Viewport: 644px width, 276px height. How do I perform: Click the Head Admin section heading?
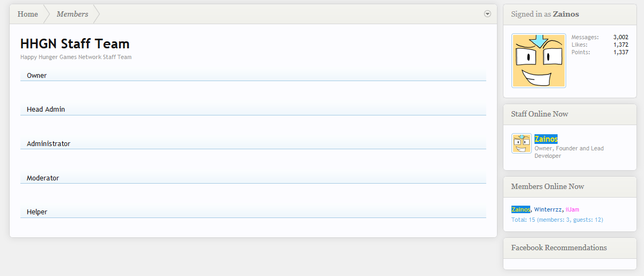pos(46,110)
